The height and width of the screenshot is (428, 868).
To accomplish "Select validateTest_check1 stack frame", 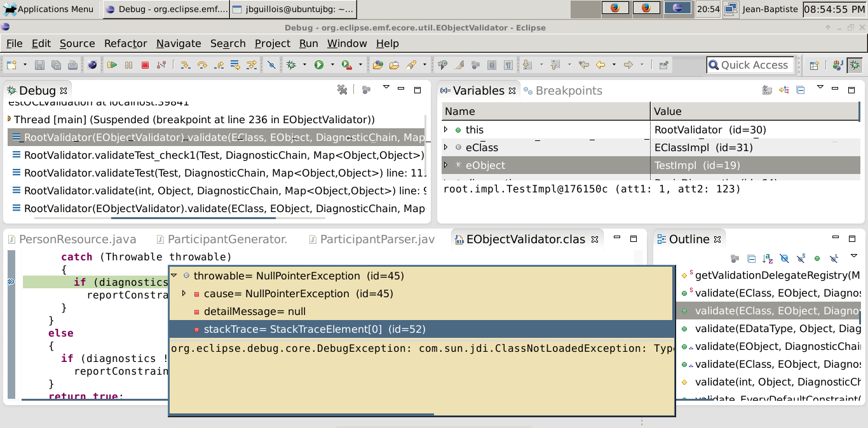I will pyautogui.click(x=224, y=155).
